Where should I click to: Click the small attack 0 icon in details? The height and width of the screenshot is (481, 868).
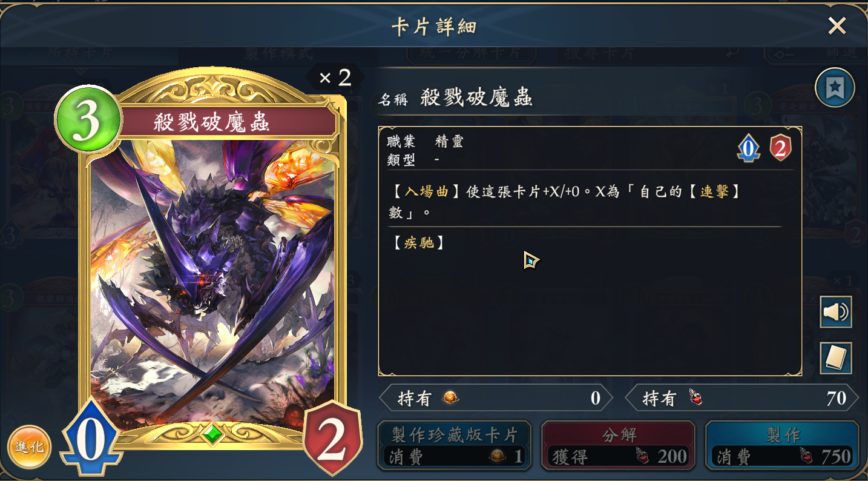pos(748,148)
